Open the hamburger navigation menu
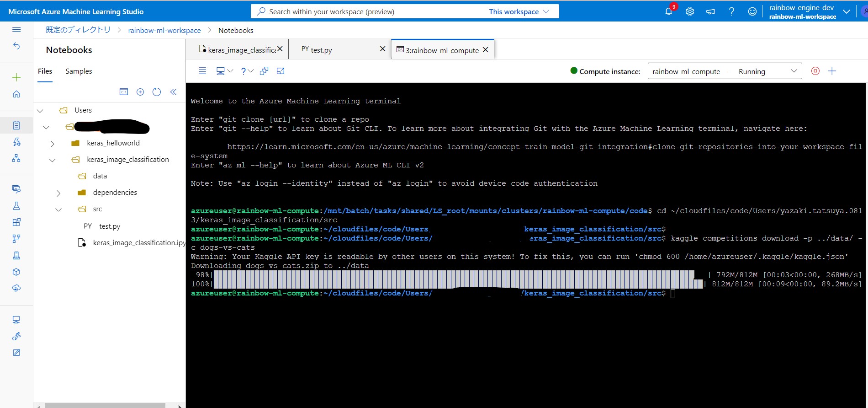Image resolution: width=868 pixels, height=408 pixels. point(16,29)
